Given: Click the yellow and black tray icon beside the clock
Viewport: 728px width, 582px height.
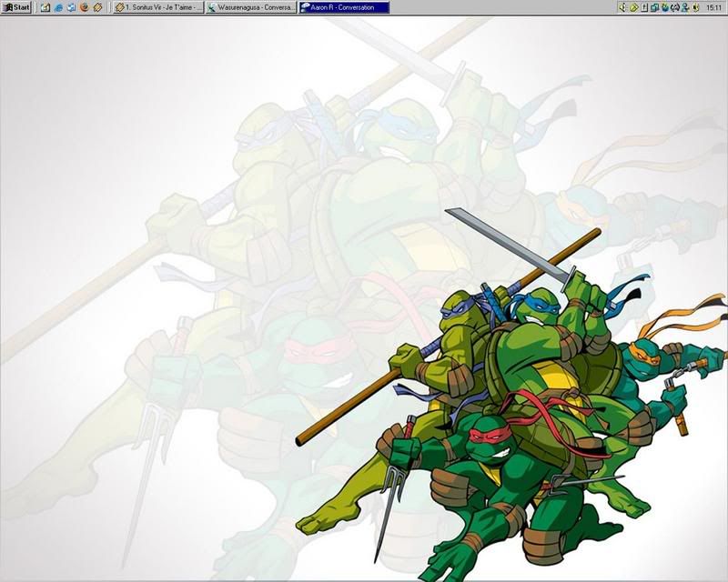Looking at the screenshot, I should 693,7.
